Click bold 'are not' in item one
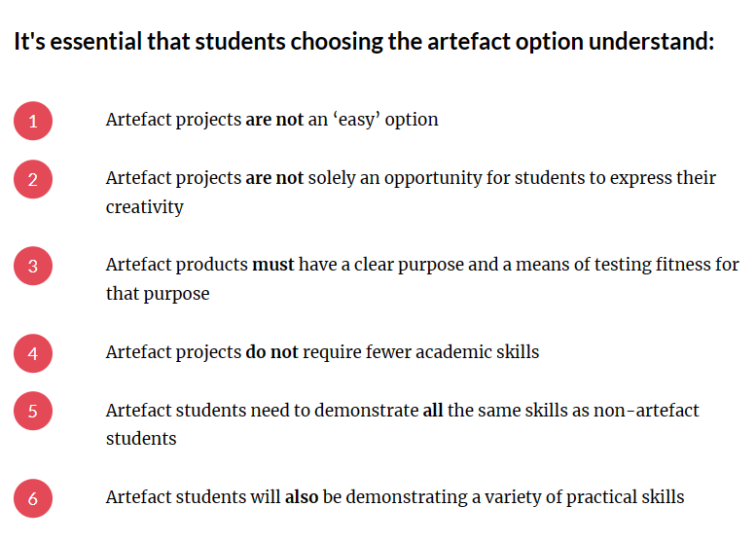This screenshot has width=756, height=543. [274, 120]
